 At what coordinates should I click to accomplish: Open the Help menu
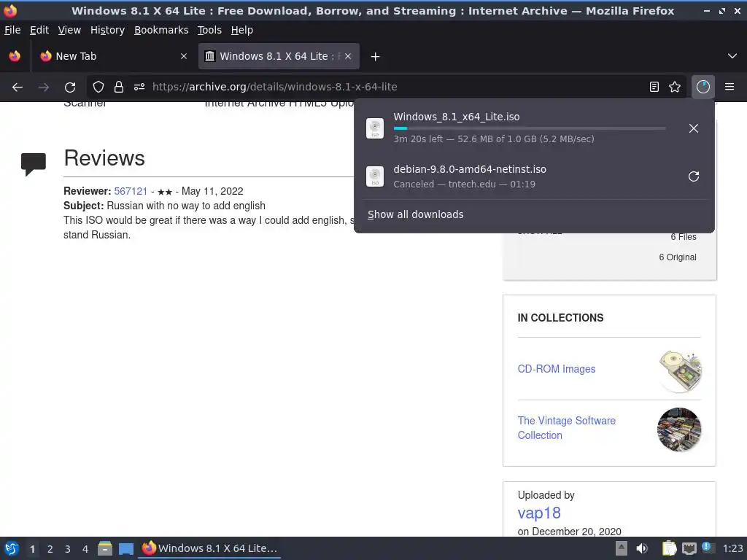click(242, 30)
